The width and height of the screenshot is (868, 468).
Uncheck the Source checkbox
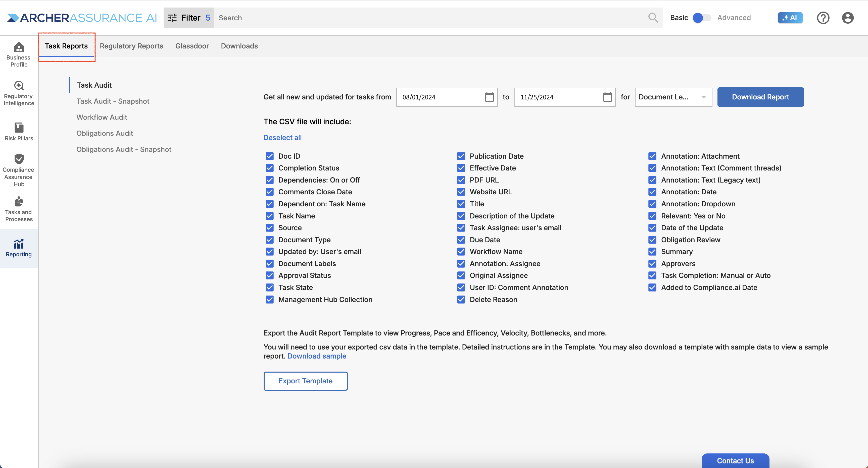pos(270,228)
